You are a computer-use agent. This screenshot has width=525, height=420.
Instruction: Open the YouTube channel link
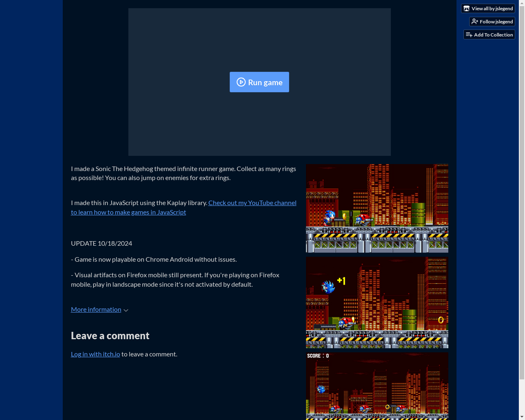click(183, 207)
